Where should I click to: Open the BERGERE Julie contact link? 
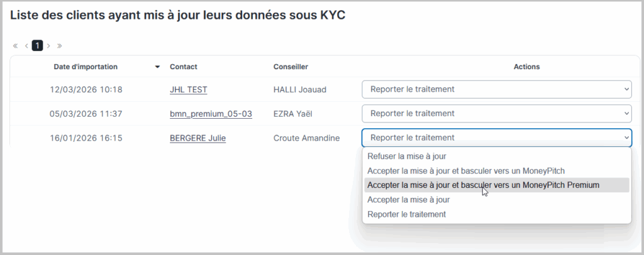coord(197,138)
